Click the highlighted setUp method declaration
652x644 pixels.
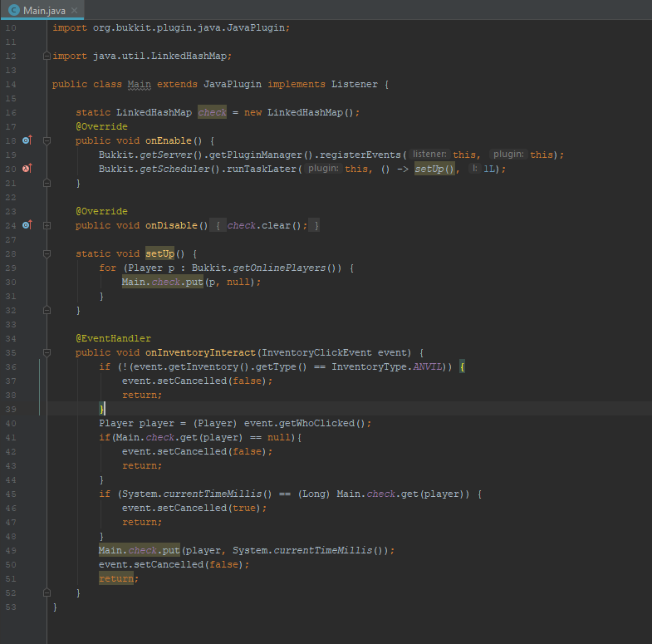pos(159,253)
